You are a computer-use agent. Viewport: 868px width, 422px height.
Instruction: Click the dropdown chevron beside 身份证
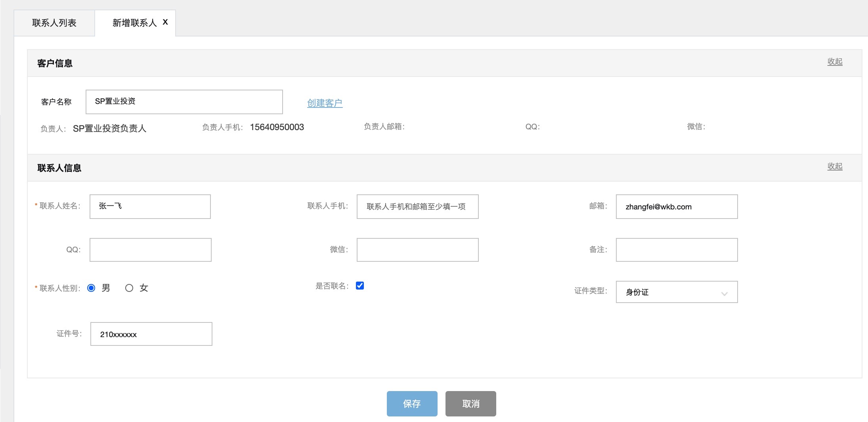tap(724, 293)
